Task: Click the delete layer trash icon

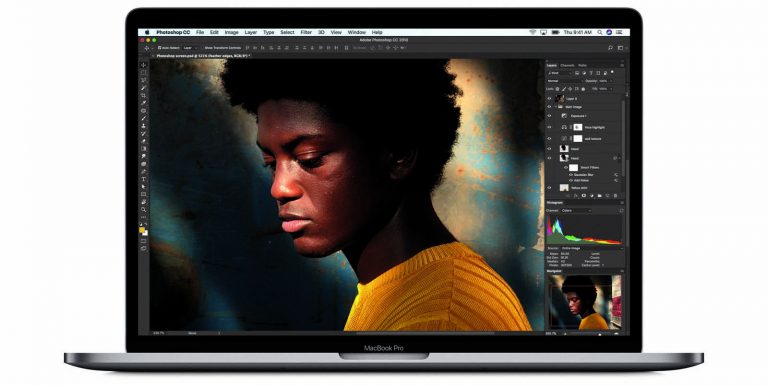Action: 615,196
